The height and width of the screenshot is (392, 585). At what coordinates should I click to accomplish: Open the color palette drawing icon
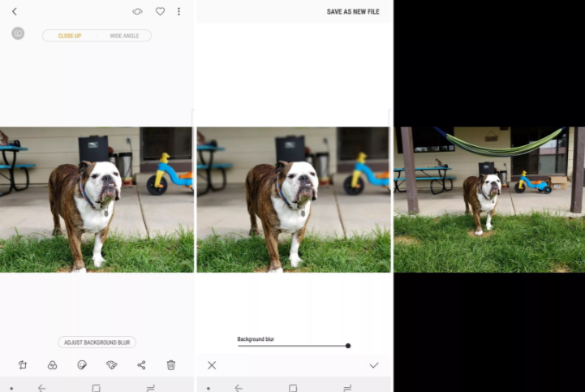pos(112,365)
